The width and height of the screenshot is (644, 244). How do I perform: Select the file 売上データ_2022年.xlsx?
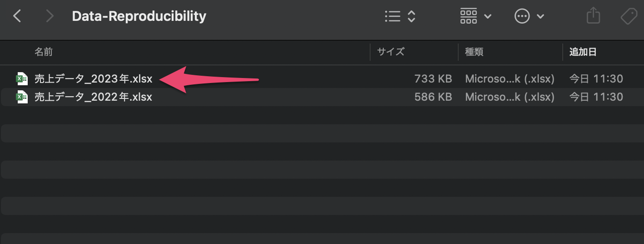pos(94,97)
